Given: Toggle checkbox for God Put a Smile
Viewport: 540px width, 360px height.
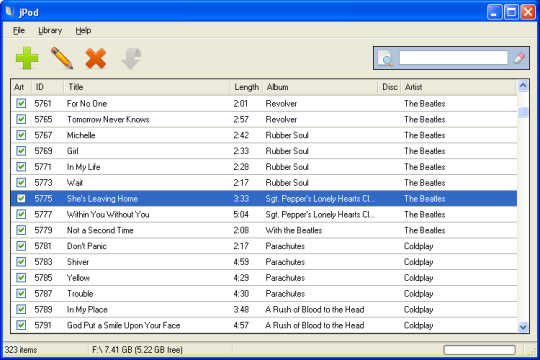Looking at the screenshot, I should point(21,325).
